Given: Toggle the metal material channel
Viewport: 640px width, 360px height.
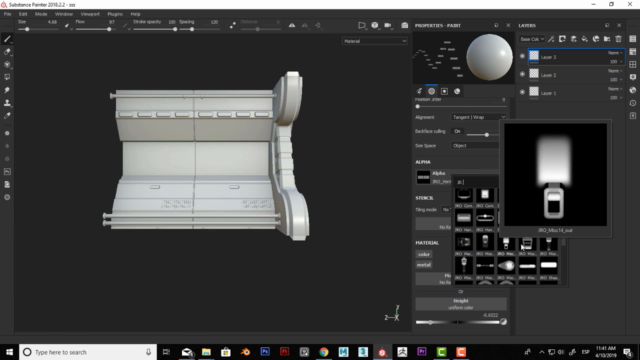Looking at the screenshot, I should point(424,265).
